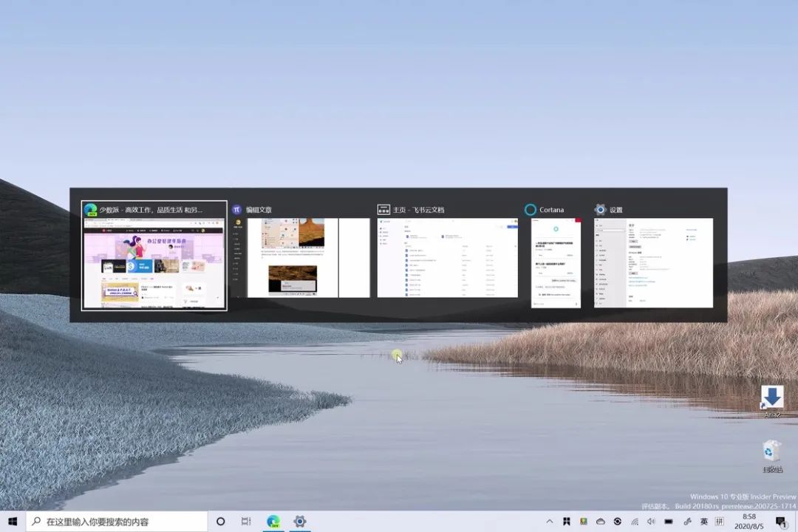Viewport: 798px width, 532px height.
Task: Switch to the 主页 - 飞书云文档 window
Action: (x=447, y=258)
